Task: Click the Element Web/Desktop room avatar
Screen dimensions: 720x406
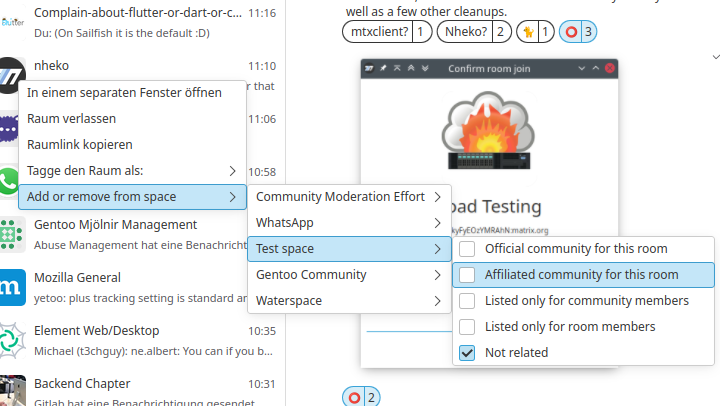Action: point(12,340)
